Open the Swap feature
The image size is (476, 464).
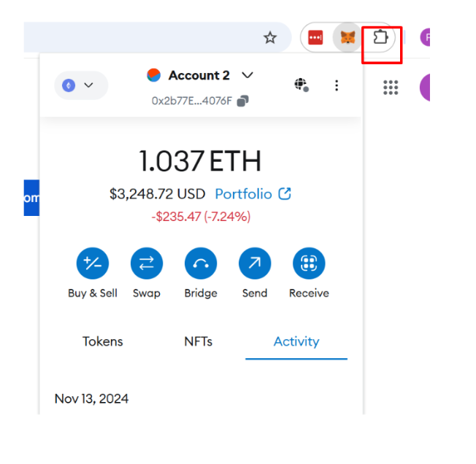(147, 264)
